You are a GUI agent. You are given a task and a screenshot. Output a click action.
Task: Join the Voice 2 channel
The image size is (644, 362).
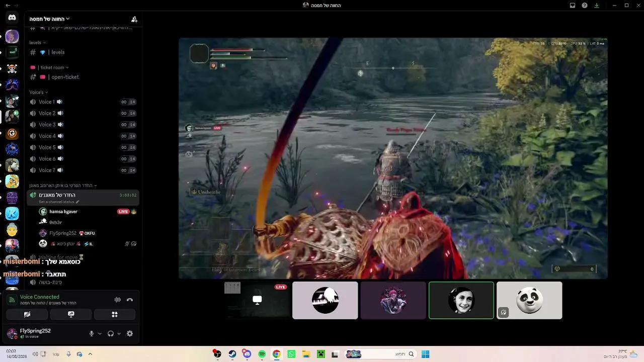pos(83,113)
